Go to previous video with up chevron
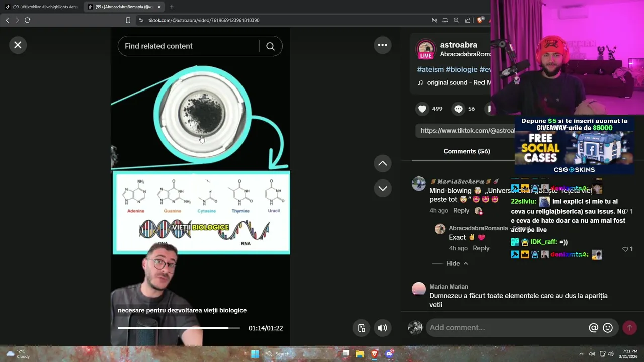Image resolution: width=644 pixels, height=362 pixels. (383, 163)
